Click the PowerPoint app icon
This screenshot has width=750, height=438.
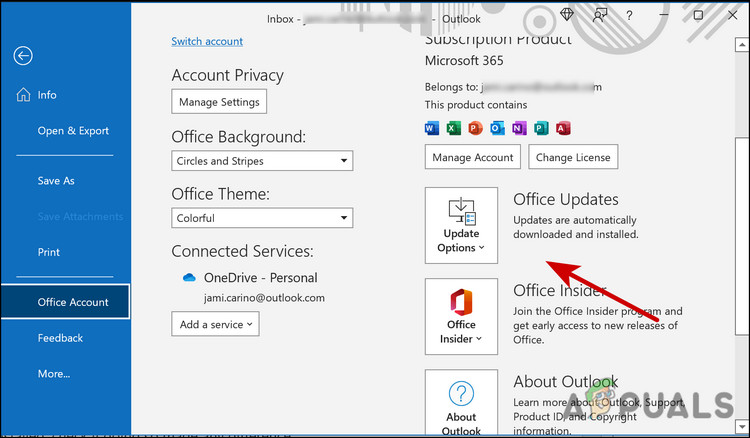click(x=475, y=128)
